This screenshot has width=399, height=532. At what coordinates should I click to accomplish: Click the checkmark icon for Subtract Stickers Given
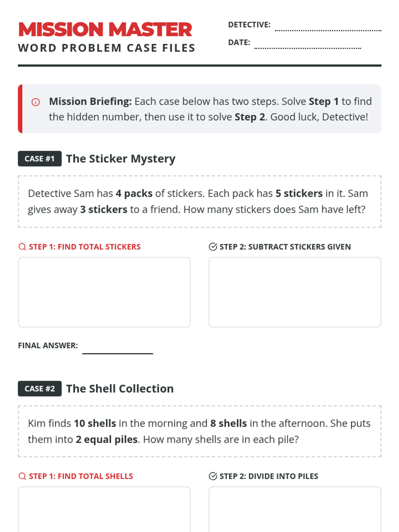point(213,247)
